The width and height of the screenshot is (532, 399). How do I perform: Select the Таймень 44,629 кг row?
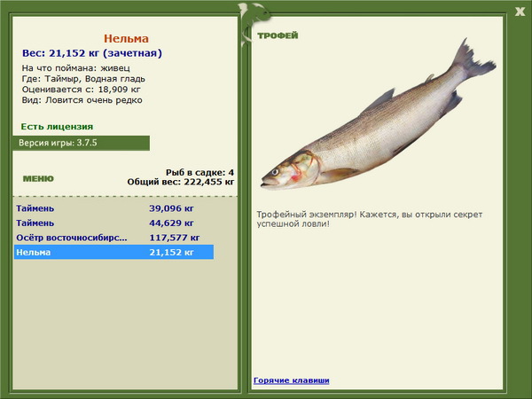pos(114,223)
